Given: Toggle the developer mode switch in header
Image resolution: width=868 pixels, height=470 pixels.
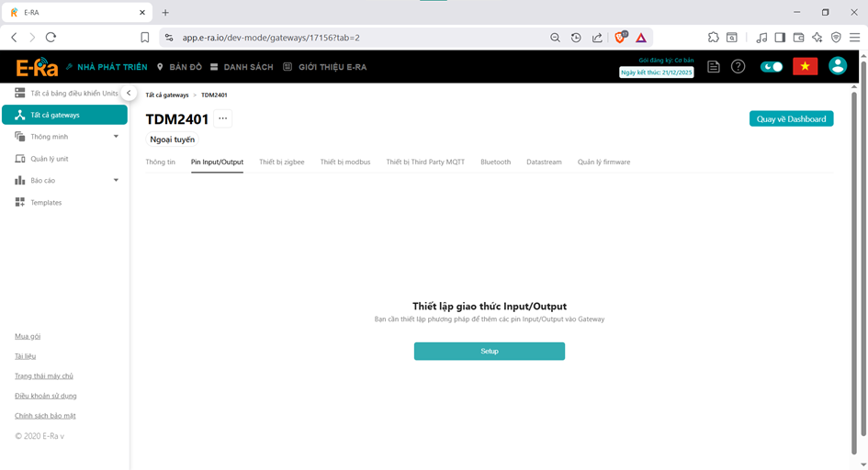Looking at the screenshot, I should pos(772,67).
